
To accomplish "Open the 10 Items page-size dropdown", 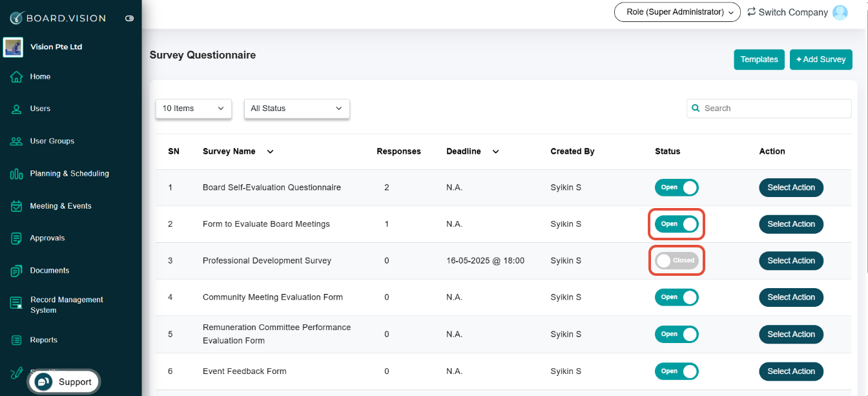I will 193,109.
